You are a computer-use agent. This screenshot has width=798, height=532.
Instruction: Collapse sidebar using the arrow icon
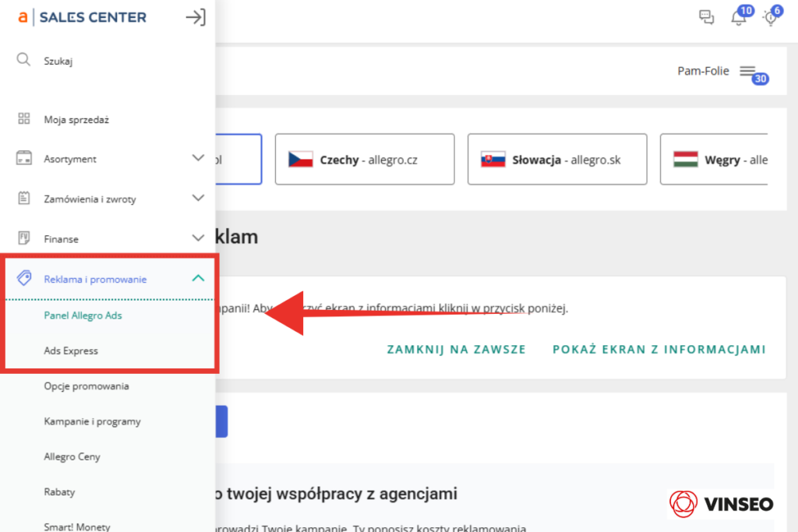[196, 17]
